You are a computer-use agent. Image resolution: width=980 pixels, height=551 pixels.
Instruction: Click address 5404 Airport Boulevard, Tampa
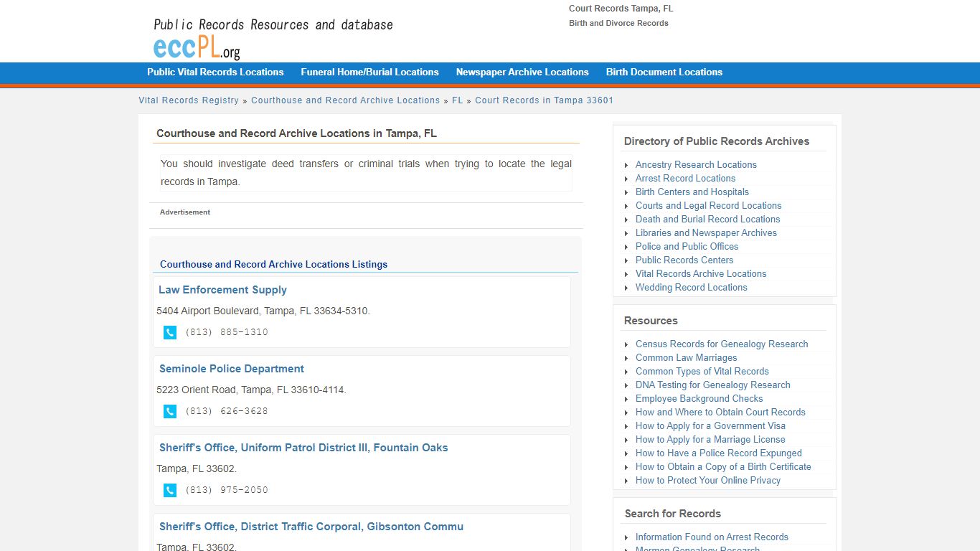[x=263, y=311]
